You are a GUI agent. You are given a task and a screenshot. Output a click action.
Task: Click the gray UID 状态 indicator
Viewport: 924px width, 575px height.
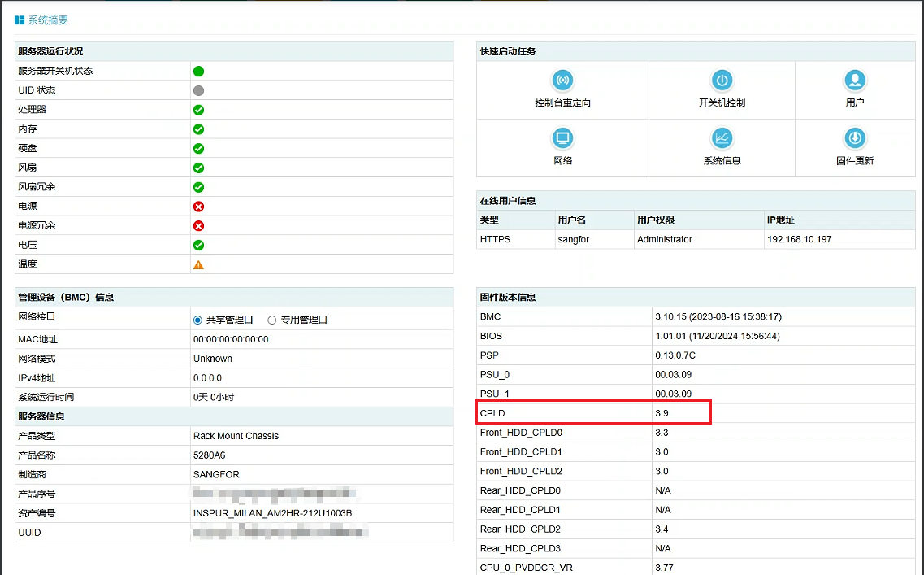(x=198, y=90)
